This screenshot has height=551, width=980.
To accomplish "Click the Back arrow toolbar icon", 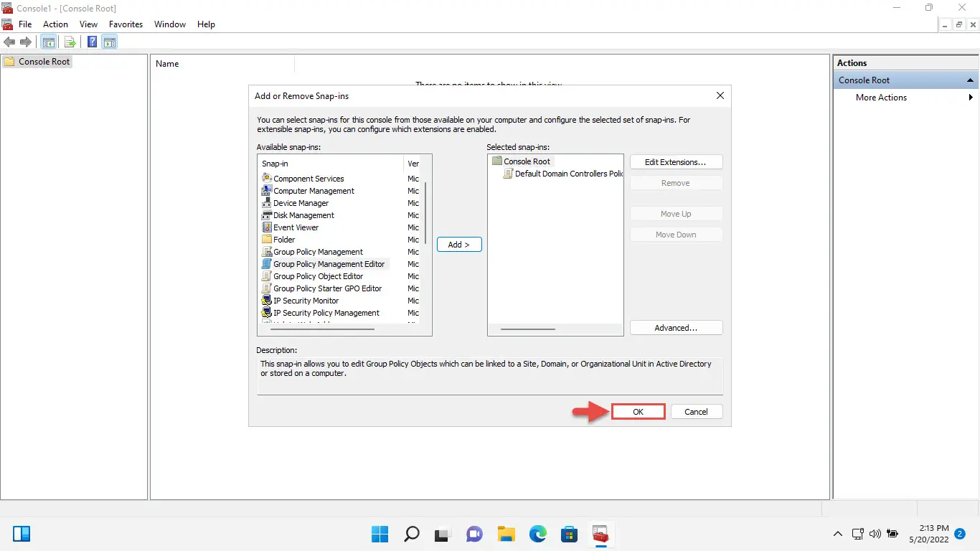I will click(x=9, y=42).
